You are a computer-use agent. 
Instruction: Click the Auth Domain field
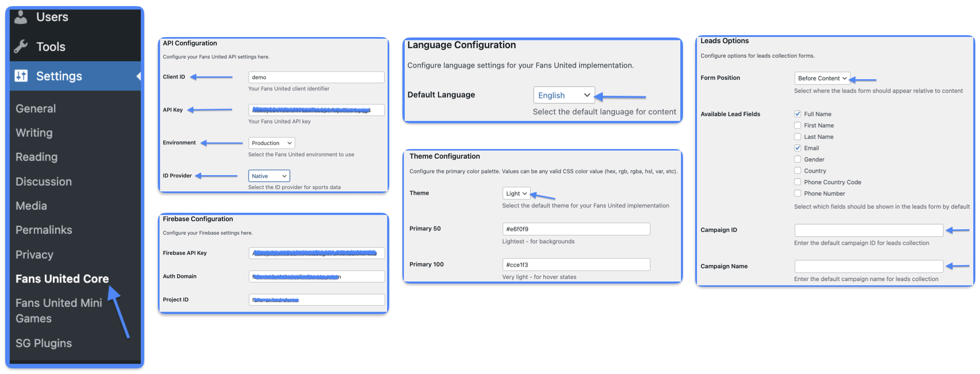point(317,277)
